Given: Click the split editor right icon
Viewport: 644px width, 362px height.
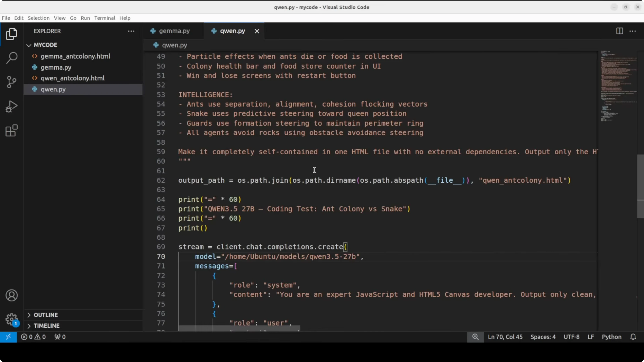Looking at the screenshot, I should pos(619,31).
